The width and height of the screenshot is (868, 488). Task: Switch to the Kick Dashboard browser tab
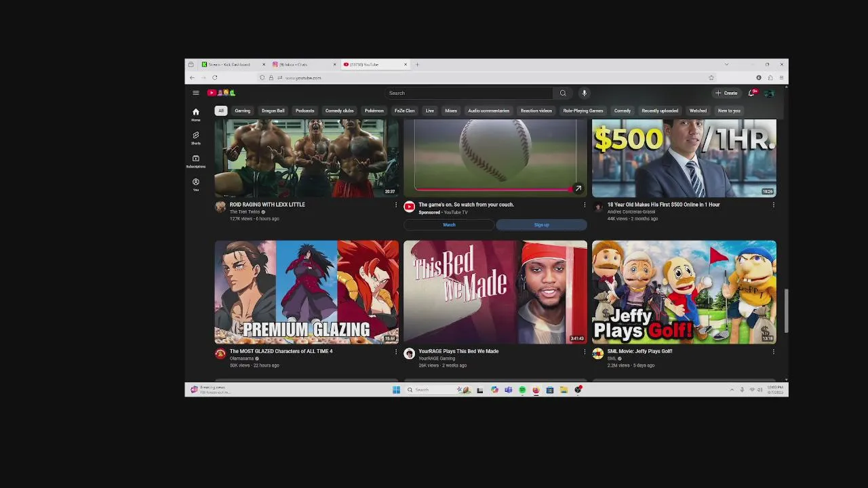point(233,64)
